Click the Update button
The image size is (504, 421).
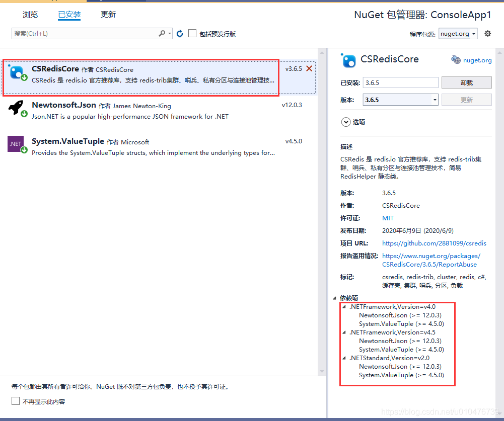(466, 100)
